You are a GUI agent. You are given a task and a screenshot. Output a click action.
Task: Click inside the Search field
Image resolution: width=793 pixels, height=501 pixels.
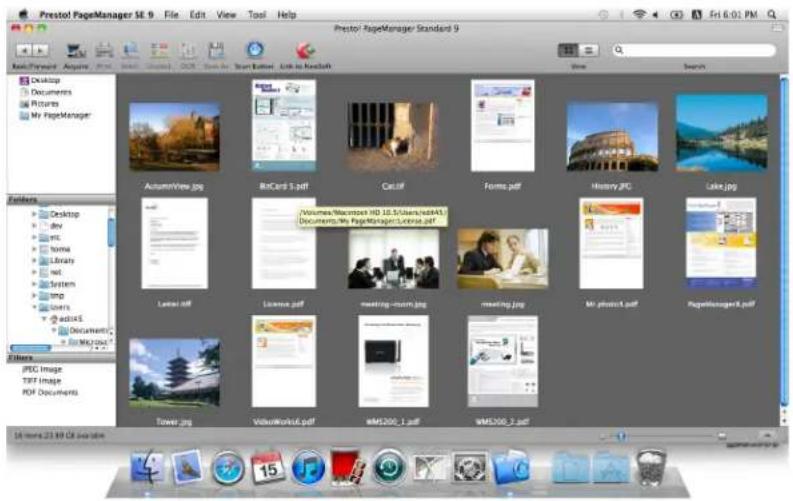point(694,50)
